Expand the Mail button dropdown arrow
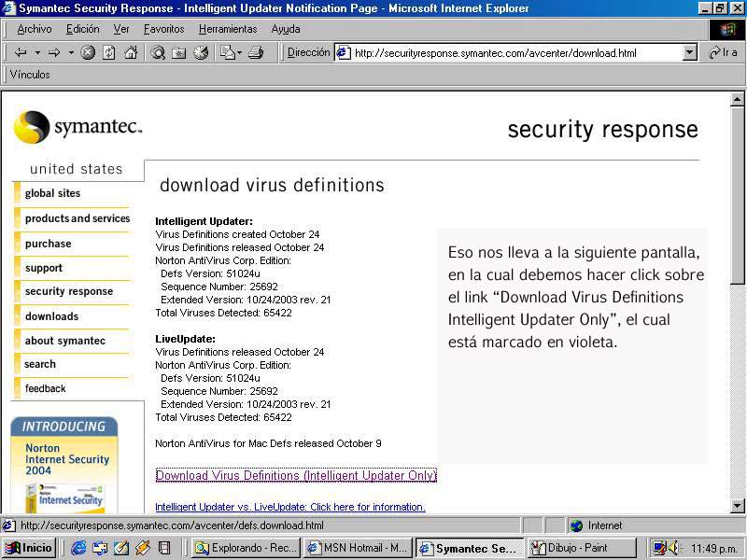 pos(240,53)
